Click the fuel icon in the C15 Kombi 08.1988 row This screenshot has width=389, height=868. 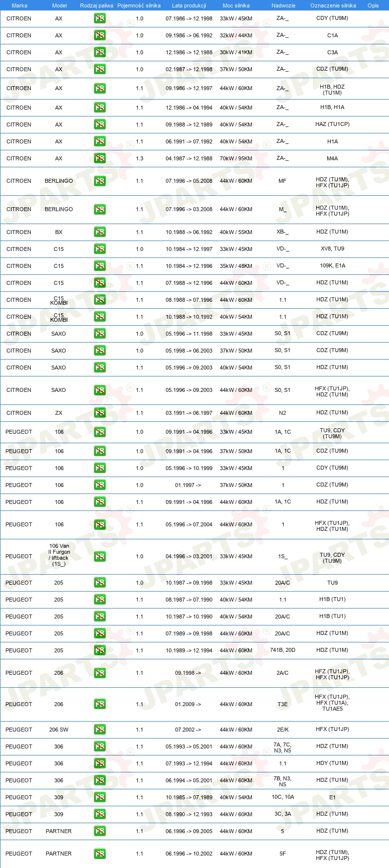coord(99,300)
